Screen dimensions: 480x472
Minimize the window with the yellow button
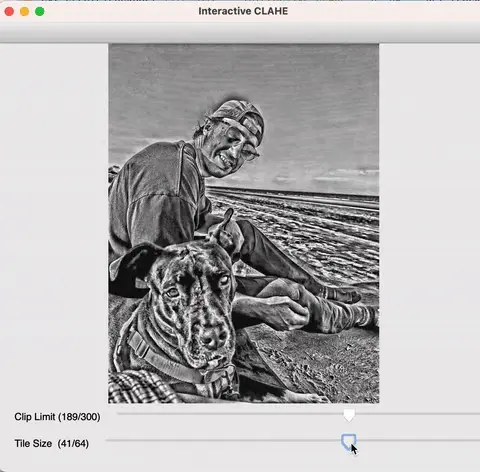(25, 12)
